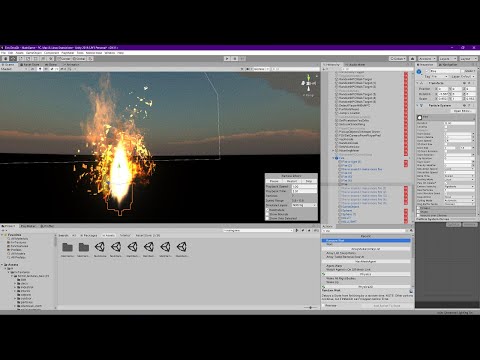Viewport: 480px width, 360px height.
Task: Select the Random Wait action row
Action: click(366, 240)
